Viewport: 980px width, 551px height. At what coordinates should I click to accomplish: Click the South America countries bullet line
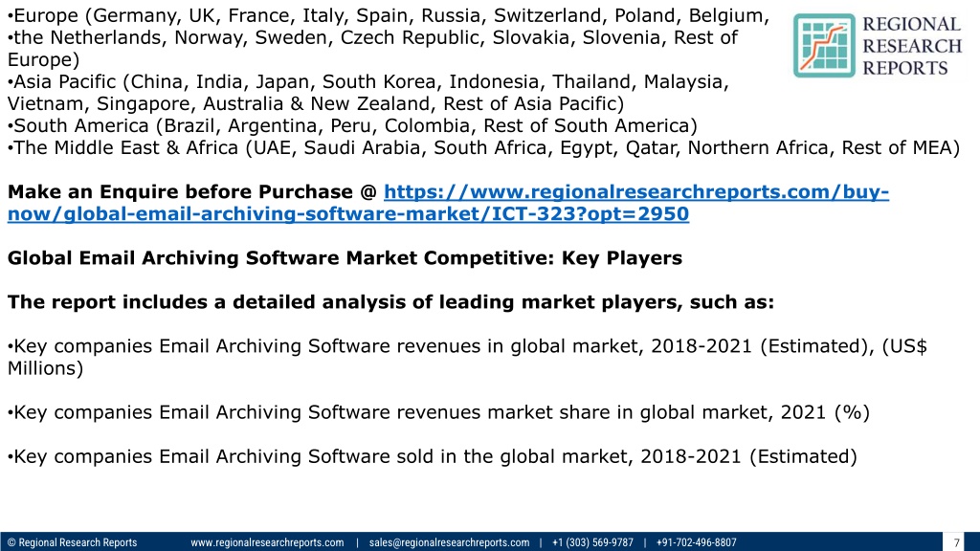[352, 125]
